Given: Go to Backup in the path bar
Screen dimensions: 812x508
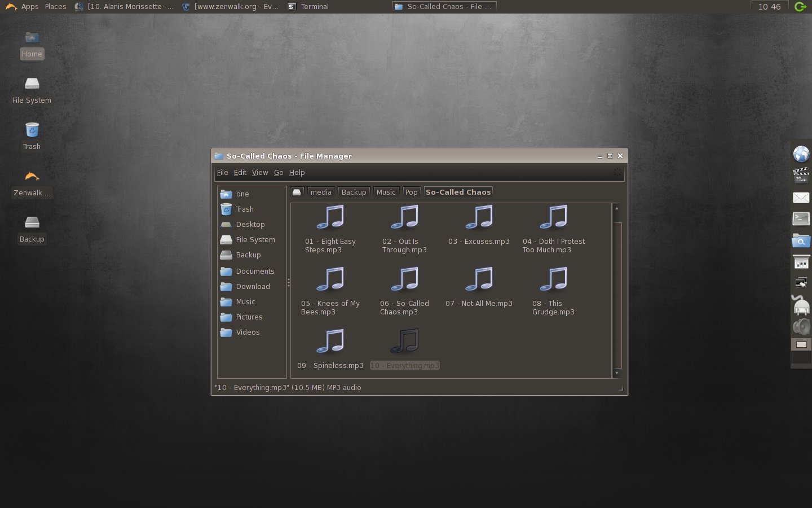Looking at the screenshot, I should [354, 192].
